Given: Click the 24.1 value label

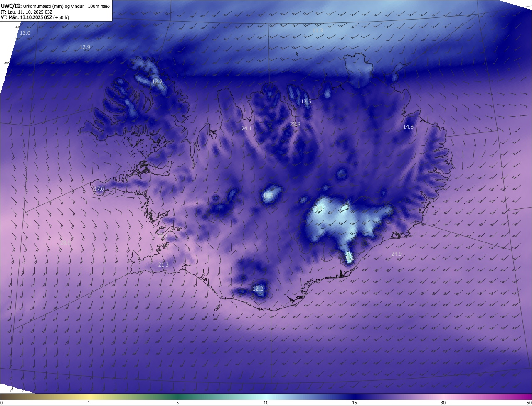Looking at the screenshot, I should tap(246, 129).
